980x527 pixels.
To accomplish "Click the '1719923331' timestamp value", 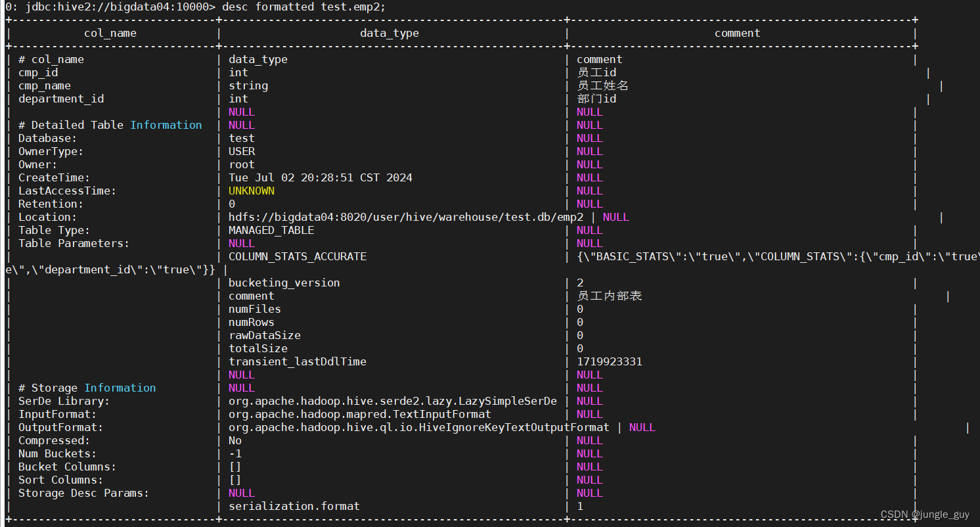I will pos(610,361).
